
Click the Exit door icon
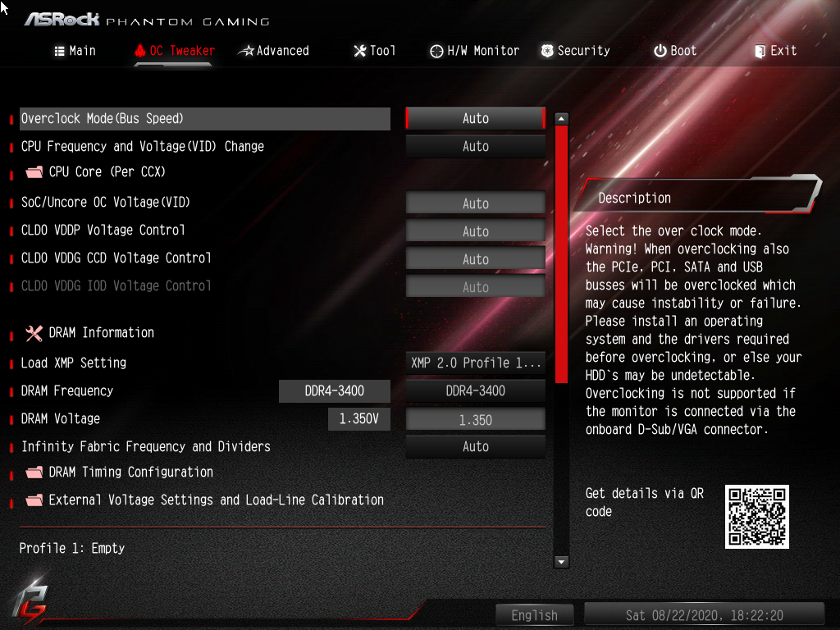pos(760,52)
